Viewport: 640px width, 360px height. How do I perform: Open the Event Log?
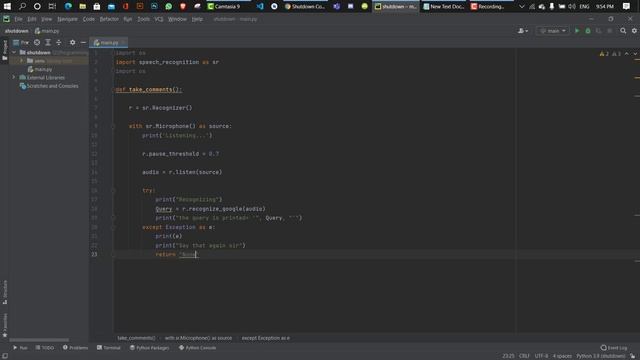point(614,348)
